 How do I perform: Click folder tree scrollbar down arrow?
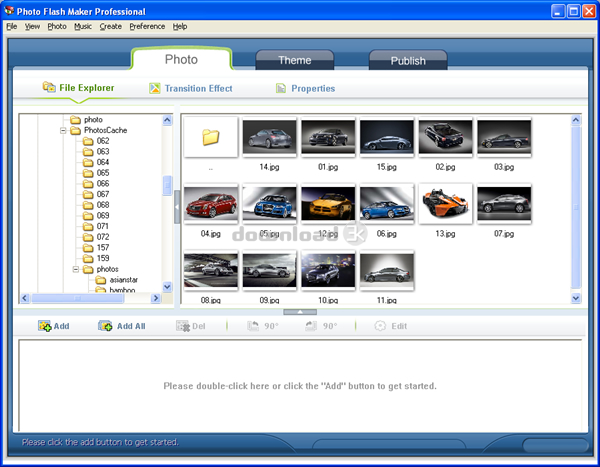(167, 287)
